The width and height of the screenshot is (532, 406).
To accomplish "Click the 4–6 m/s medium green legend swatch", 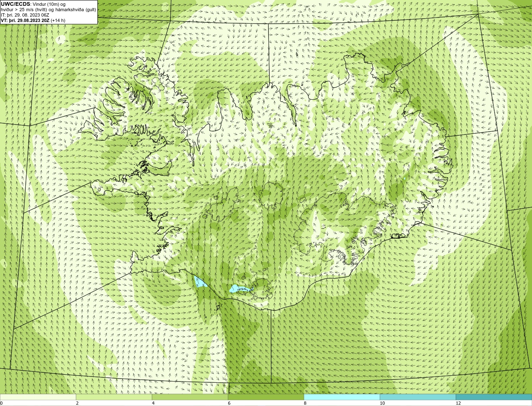I will 190,397.
